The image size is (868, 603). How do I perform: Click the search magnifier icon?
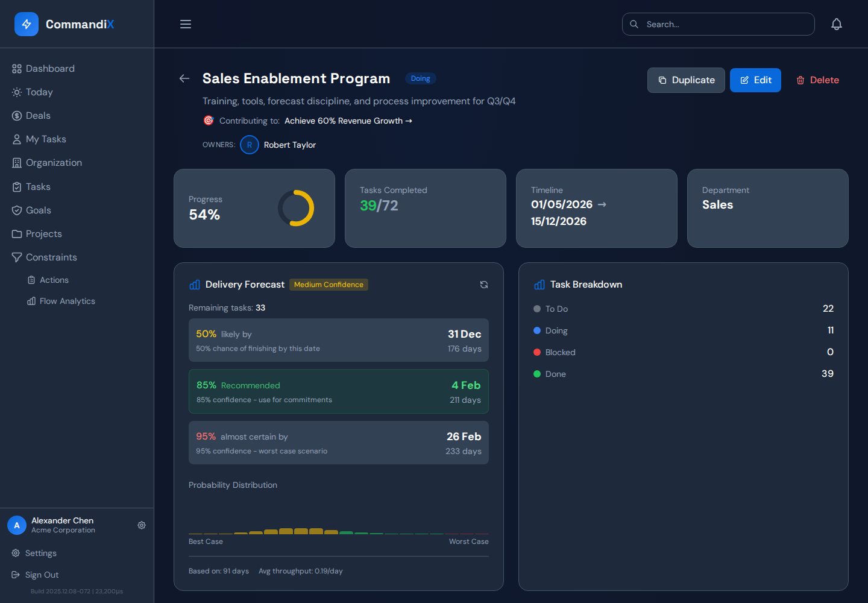pyautogui.click(x=634, y=24)
